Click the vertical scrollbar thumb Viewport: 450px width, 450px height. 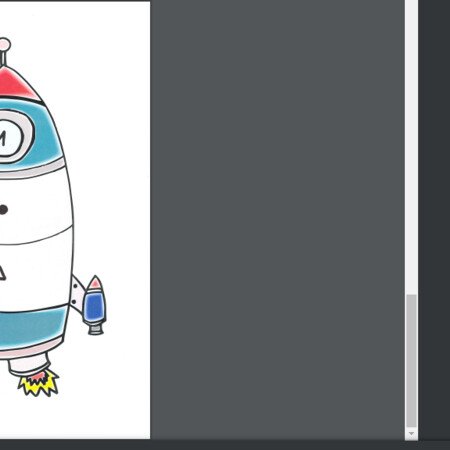point(411,361)
